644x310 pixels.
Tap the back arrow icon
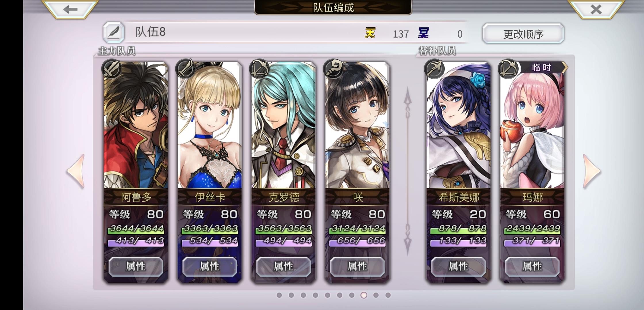70,9
